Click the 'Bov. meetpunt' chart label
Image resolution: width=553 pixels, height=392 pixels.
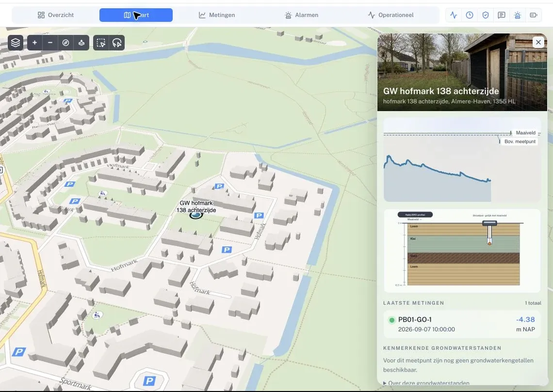(520, 142)
